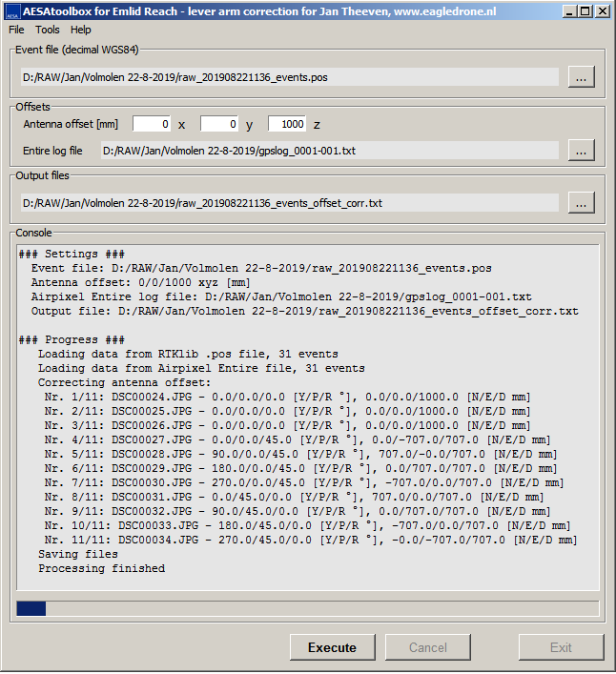Viewport: 616px width, 674px height.
Task: Click console 'Antenna offset: 0/0/1000 xyz' line
Action: (140, 282)
